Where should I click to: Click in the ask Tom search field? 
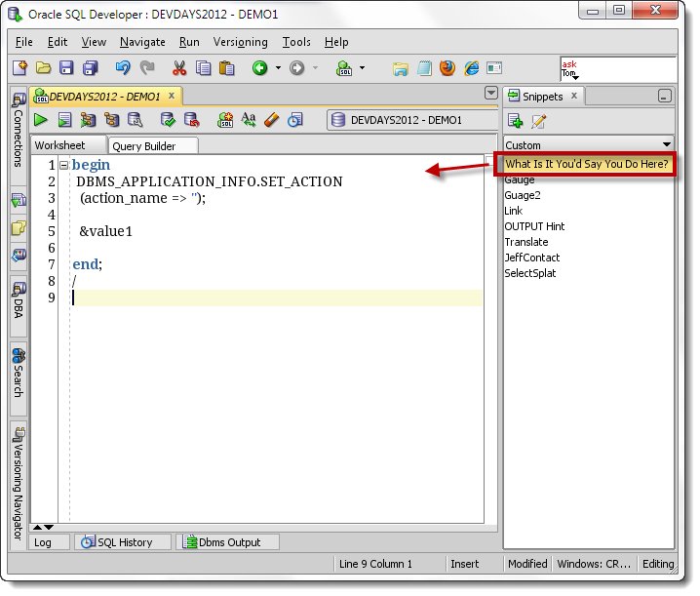coord(618,69)
